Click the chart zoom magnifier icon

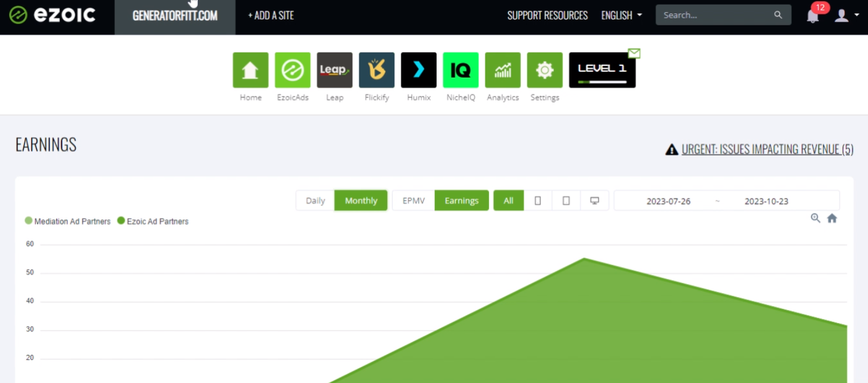tap(816, 218)
